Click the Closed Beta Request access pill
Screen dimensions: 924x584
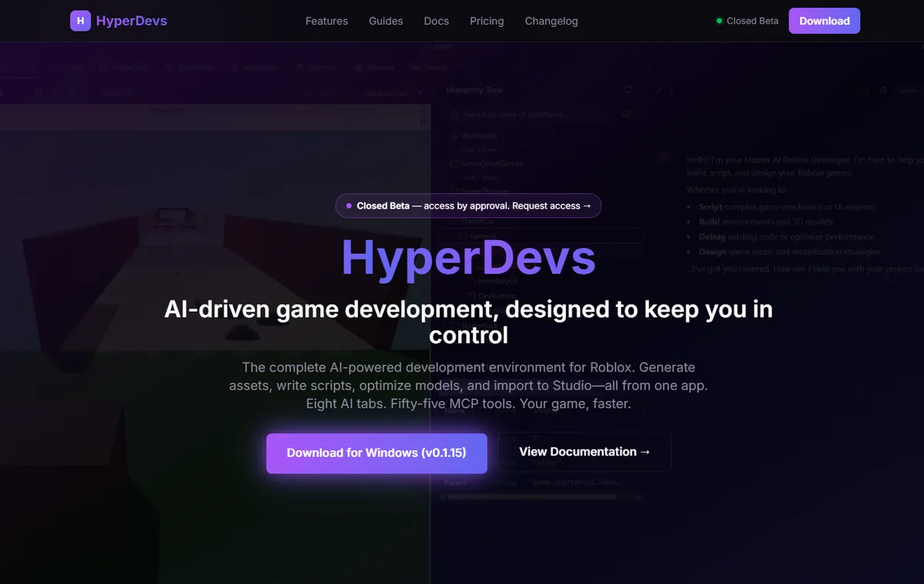pyautogui.click(x=468, y=206)
